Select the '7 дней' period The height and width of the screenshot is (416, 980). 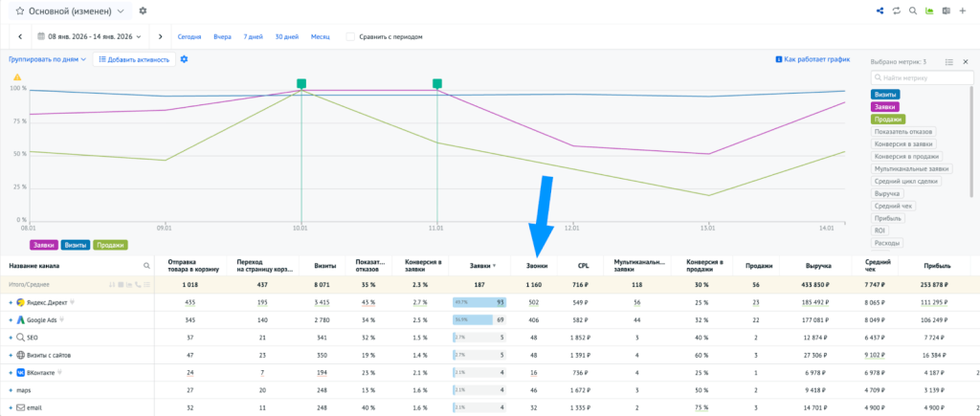pos(253,36)
